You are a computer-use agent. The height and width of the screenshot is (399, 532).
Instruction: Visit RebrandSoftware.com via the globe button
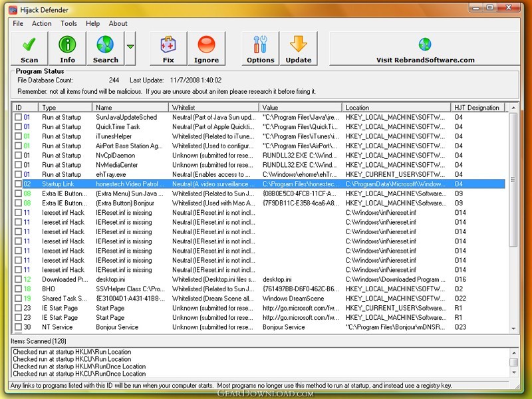pyautogui.click(x=425, y=49)
